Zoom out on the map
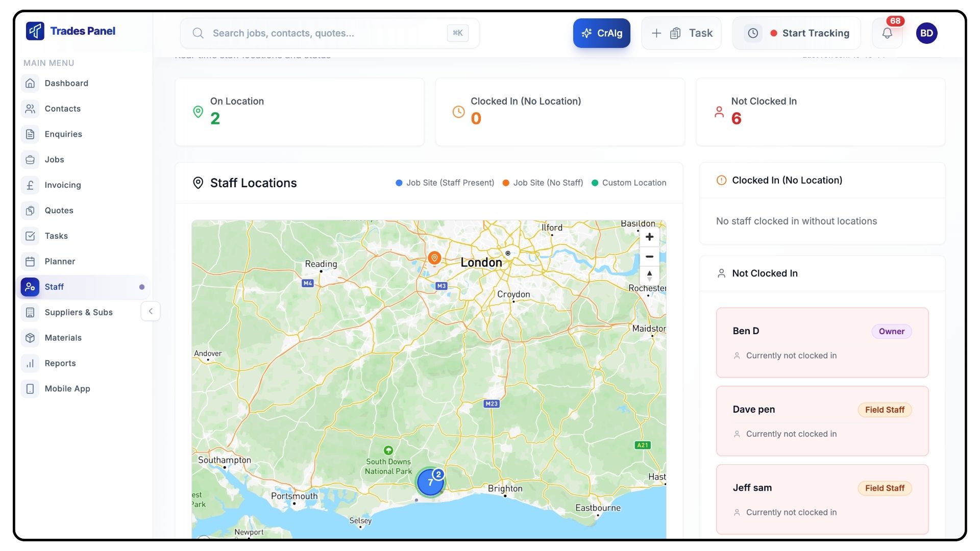This screenshot has width=980, height=551. coord(649,257)
